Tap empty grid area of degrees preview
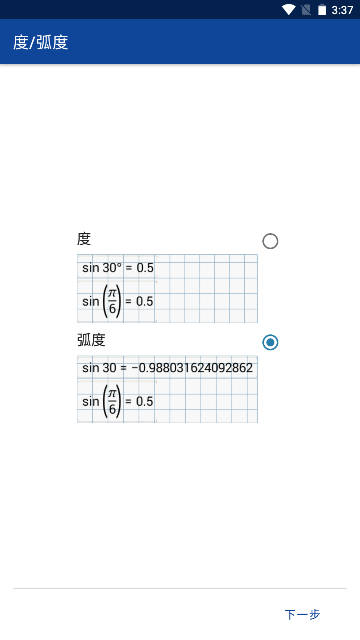360x640 pixels. 206,289
